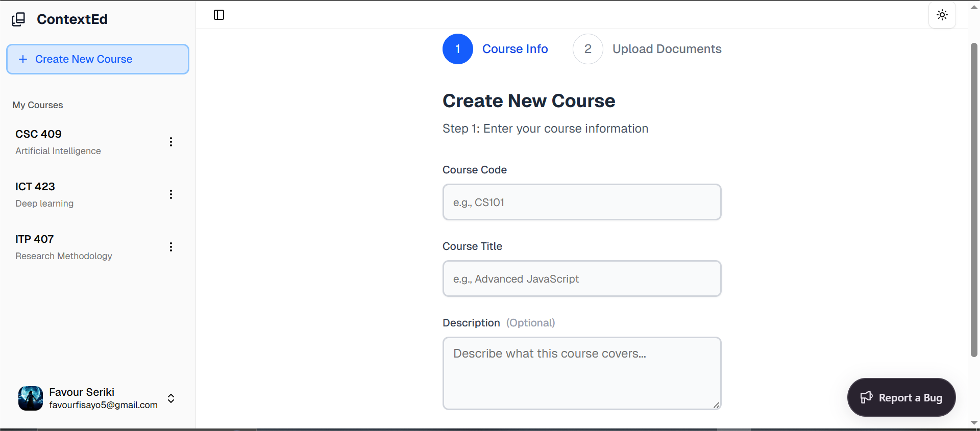Click the scrollbar down arrow
The image size is (980, 431).
click(x=974, y=423)
